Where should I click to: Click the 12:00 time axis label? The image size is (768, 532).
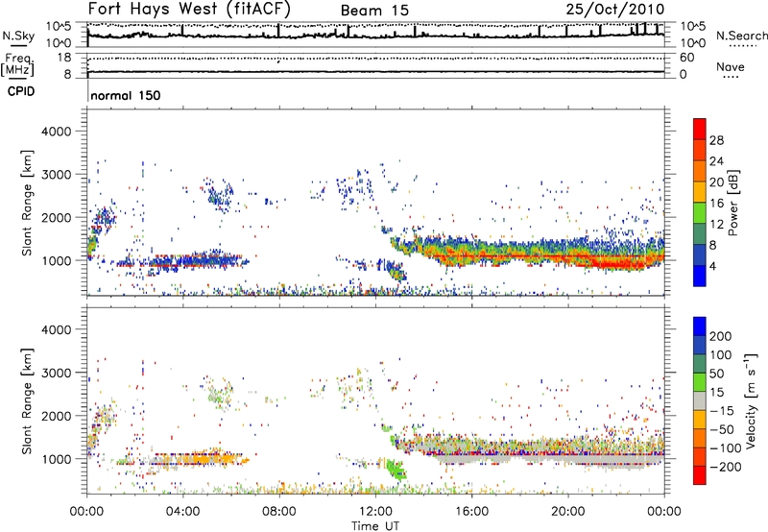(x=375, y=512)
